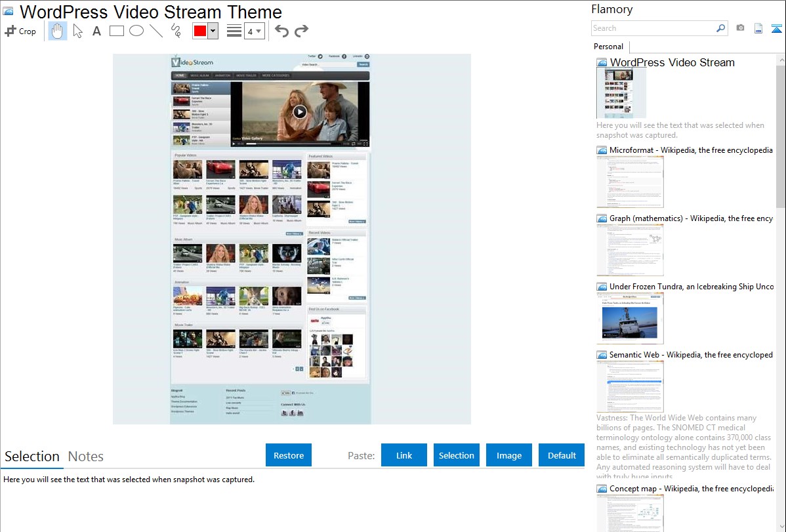Click icon beside Semantic Web title

(x=602, y=355)
